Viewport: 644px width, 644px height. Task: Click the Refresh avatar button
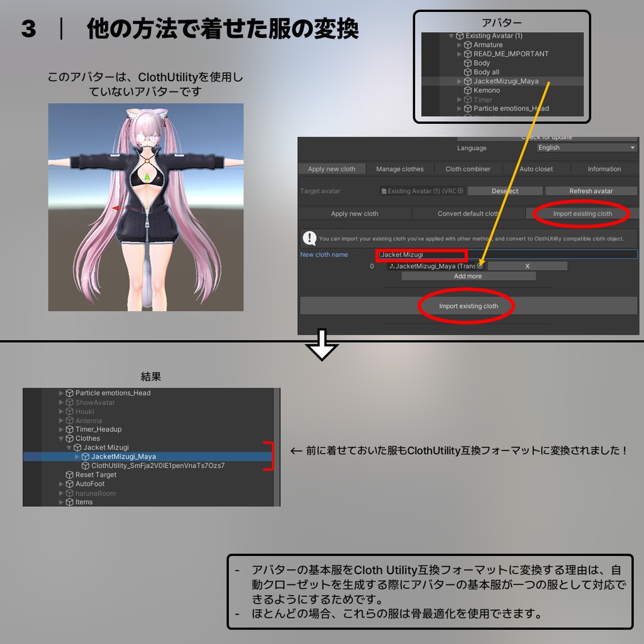pyautogui.click(x=591, y=191)
